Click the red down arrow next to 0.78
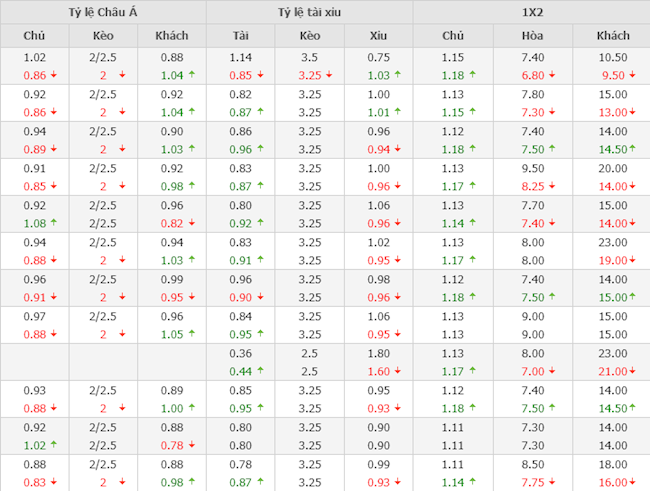Image resolution: width=650 pixels, height=492 pixels. tap(190, 445)
